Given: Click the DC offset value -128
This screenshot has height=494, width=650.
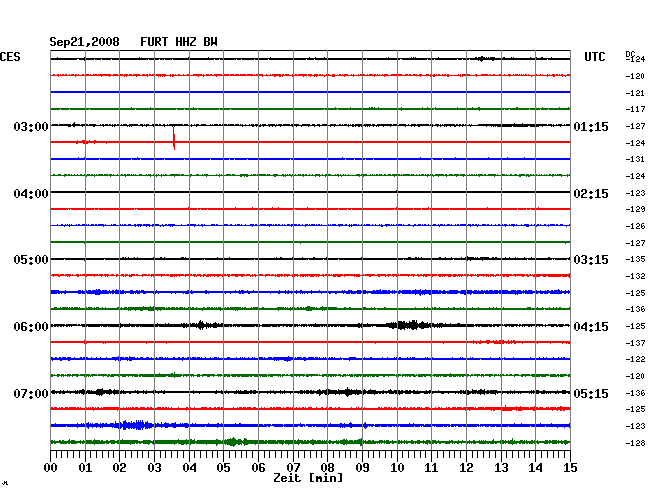Looking at the screenshot, I should point(635,443).
